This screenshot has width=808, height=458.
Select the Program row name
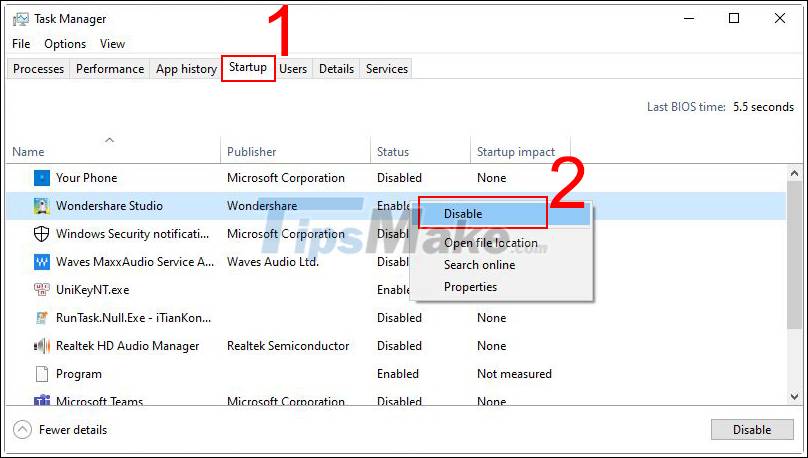tap(79, 374)
